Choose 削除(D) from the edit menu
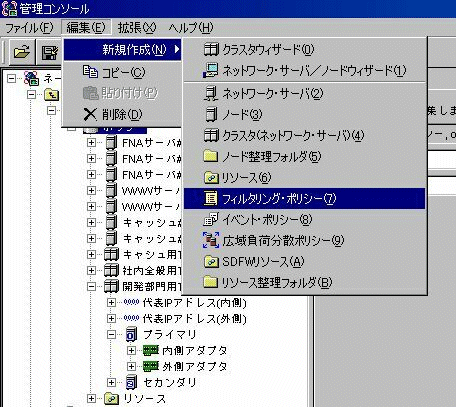Viewport: 456px width, 407px height. click(x=123, y=114)
